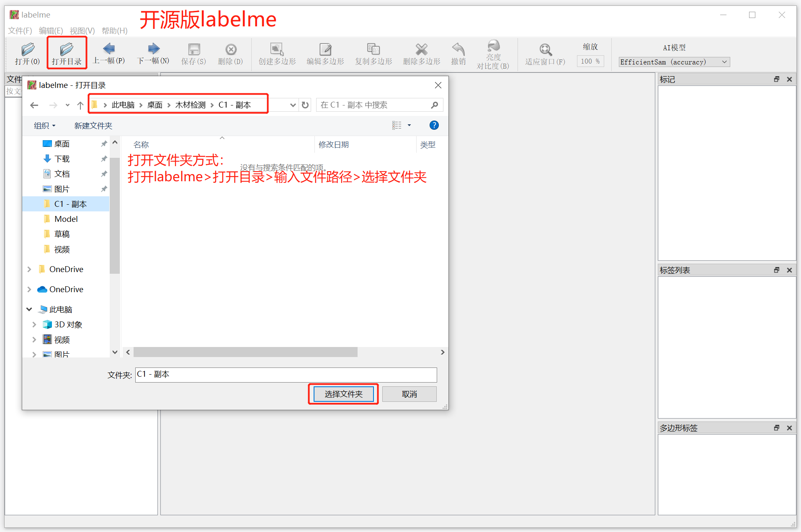
Task: Click the 类型 column header
Action: (x=428, y=144)
